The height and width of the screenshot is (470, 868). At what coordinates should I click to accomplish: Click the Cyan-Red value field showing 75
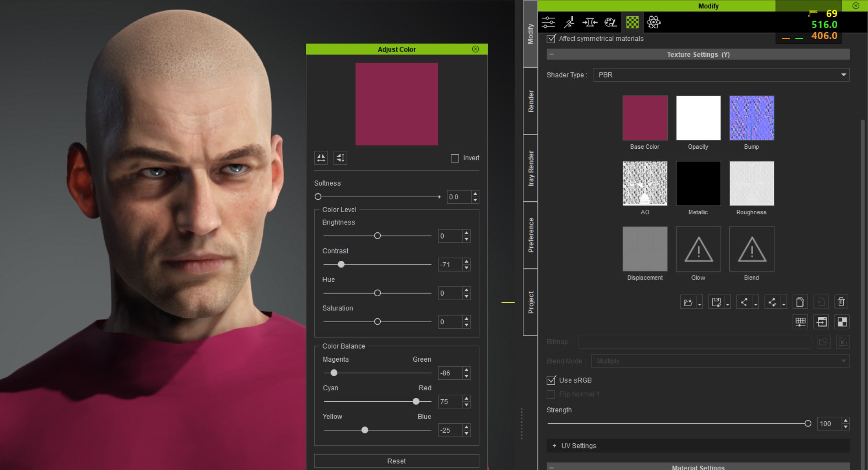tap(450, 401)
